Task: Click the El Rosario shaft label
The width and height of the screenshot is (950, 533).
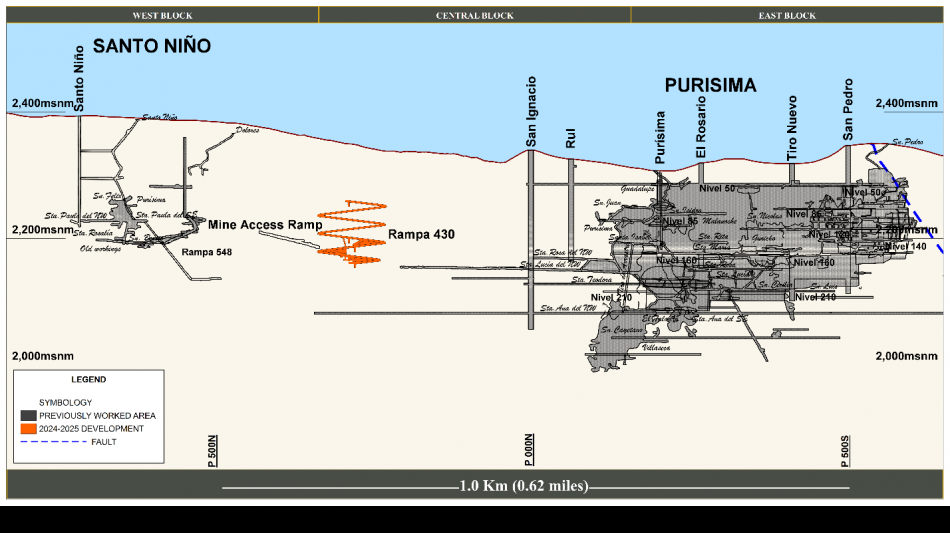Action: [701, 128]
